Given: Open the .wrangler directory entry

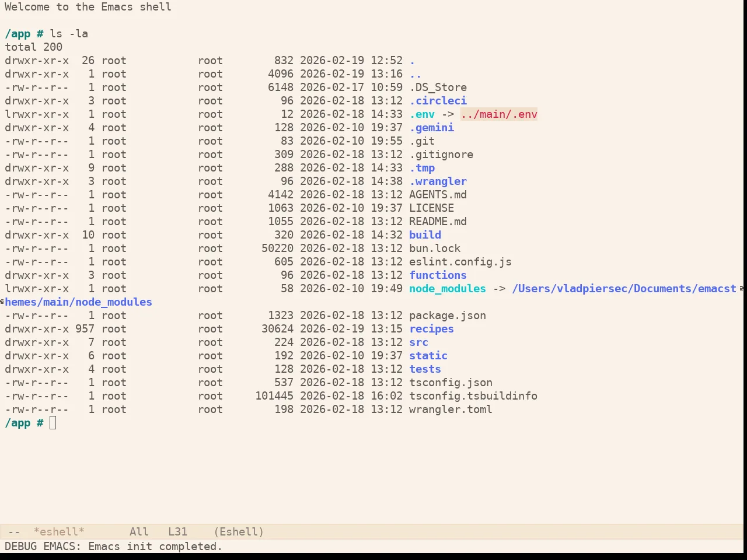Looking at the screenshot, I should [x=438, y=181].
